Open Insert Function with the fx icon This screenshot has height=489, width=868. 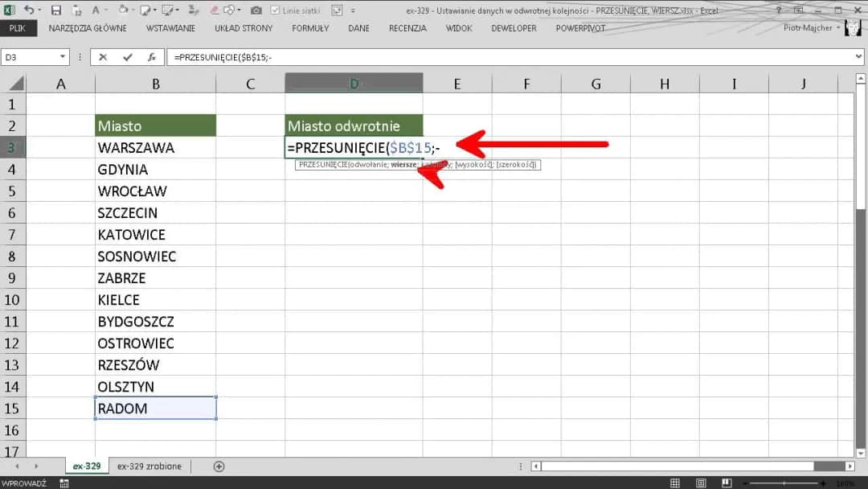(151, 57)
